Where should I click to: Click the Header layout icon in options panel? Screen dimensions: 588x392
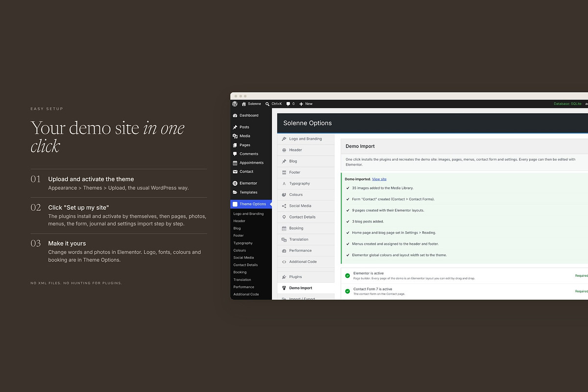(284, 150)
